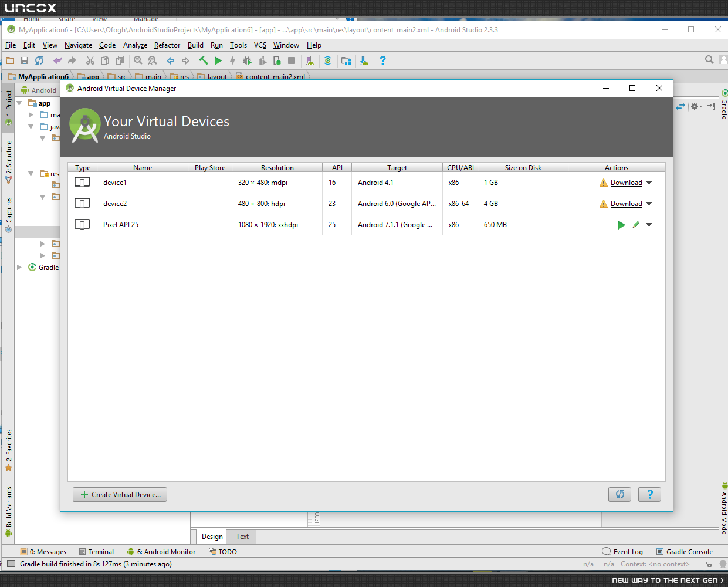Click the Search Everywhere magnifier icon
The height and width of the screenshot is (587, 728).
tap(709, 60)
